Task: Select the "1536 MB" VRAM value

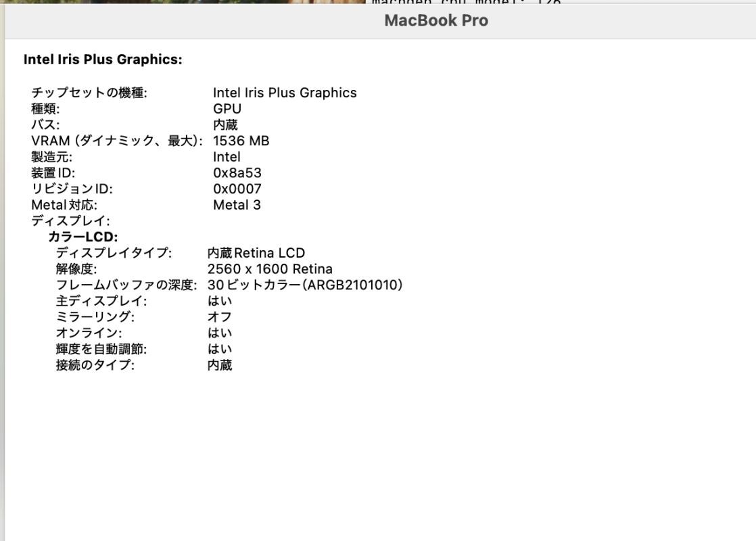Action: coord(241,141)
